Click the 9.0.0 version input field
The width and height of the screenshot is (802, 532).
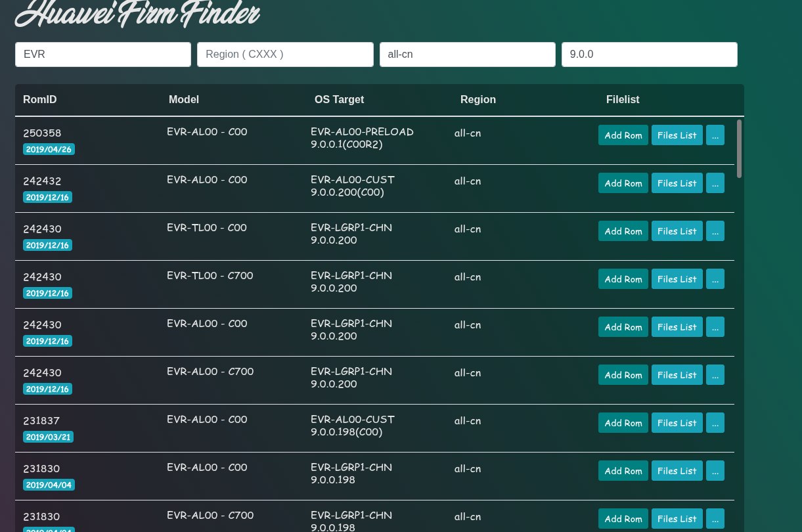(x=649, y=55)
